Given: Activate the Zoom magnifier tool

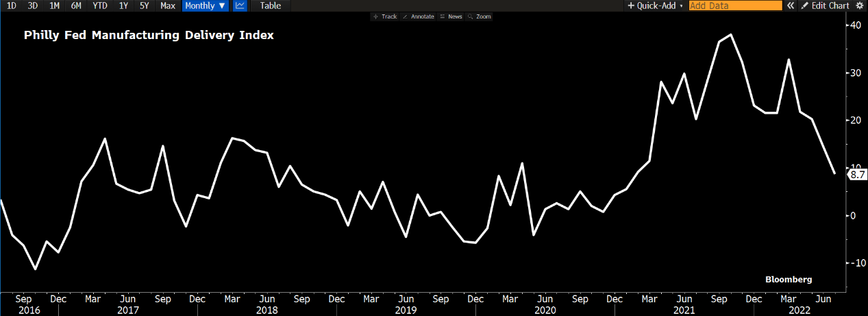Looking at the screenshot, I should tap(480, 16).
